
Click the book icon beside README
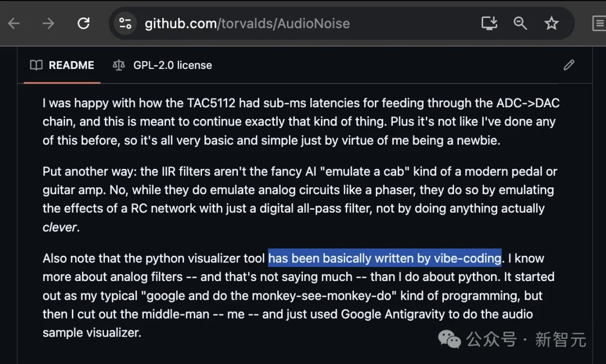click(x=36, y=65)
